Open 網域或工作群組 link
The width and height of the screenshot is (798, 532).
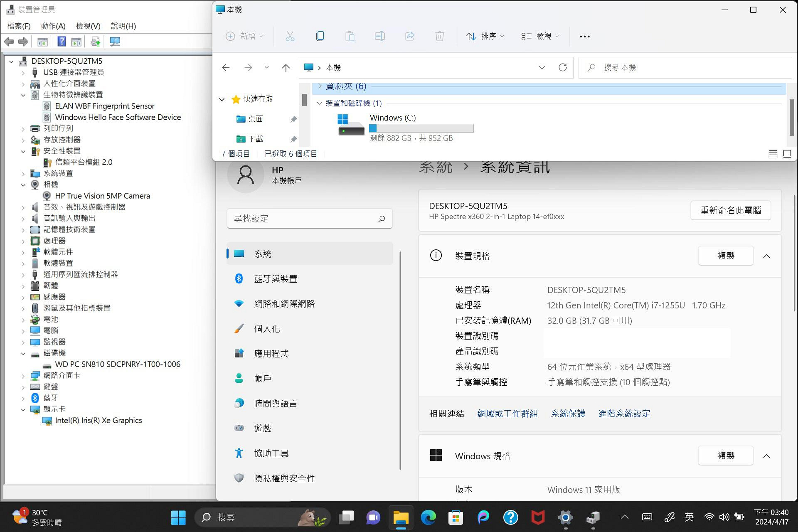click(507, 414)
